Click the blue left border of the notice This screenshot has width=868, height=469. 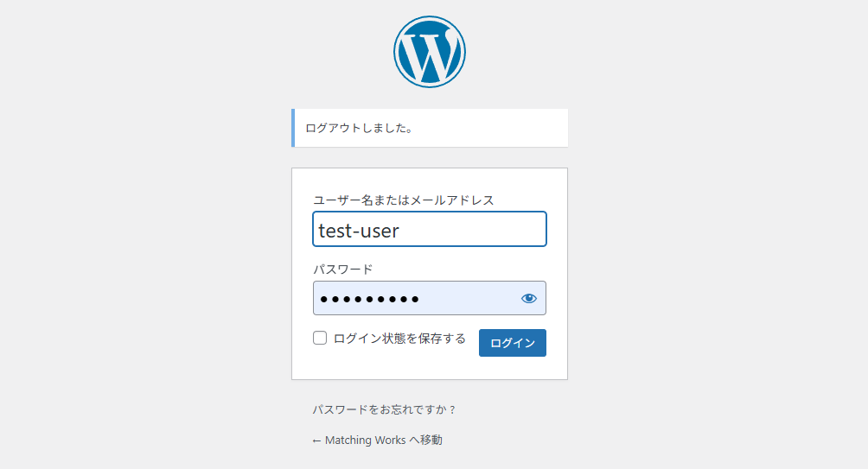click(x=293, y=128)
